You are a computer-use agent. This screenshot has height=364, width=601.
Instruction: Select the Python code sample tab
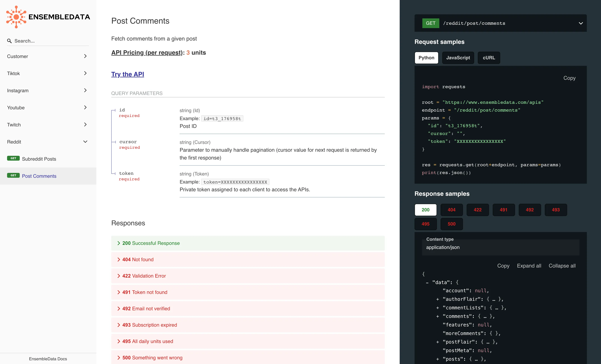(x=426, y=57)
